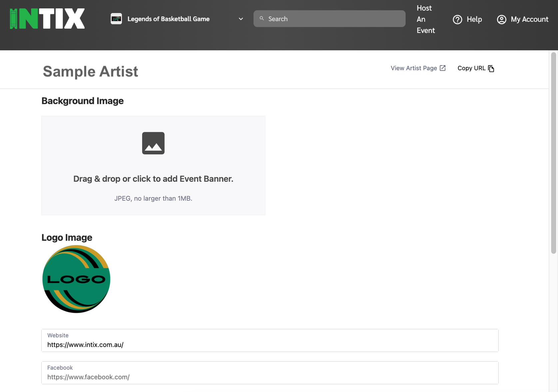Open the View Artist Page link

point(414,68)
